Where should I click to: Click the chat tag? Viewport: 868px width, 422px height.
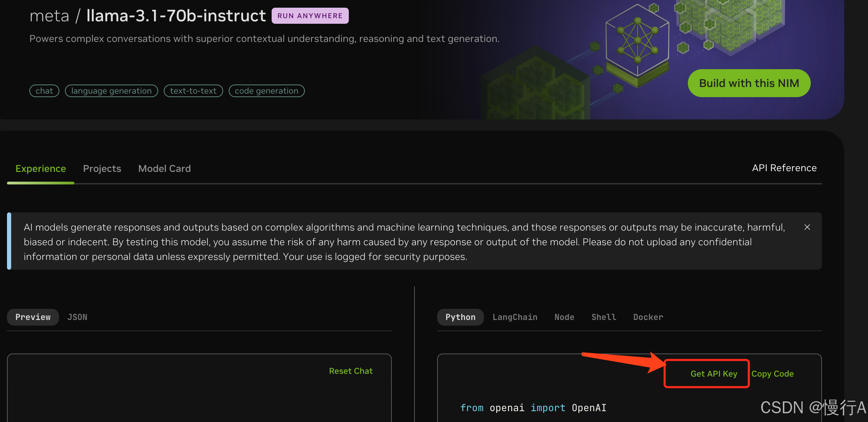pos(44,90)
